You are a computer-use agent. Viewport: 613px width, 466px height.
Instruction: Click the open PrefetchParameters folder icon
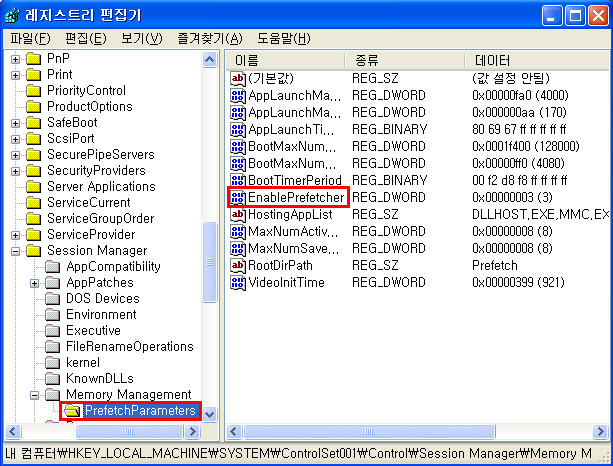[72, 411]
